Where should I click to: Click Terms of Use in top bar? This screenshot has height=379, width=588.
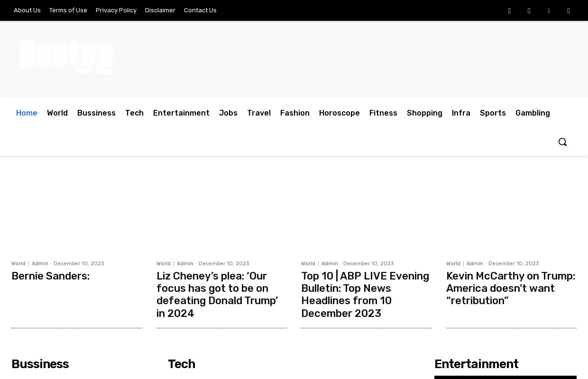[68, 10]
